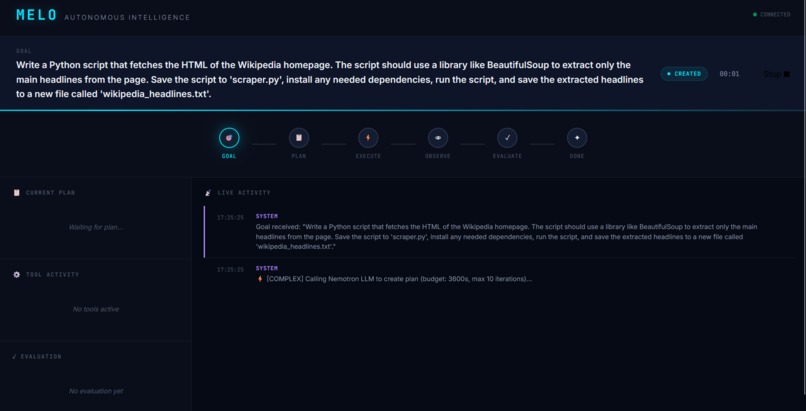The width and height of the screenshot is (806, 411).
Task: Select the Plan stage clipboard icon
Action: (x=299, y=138)
